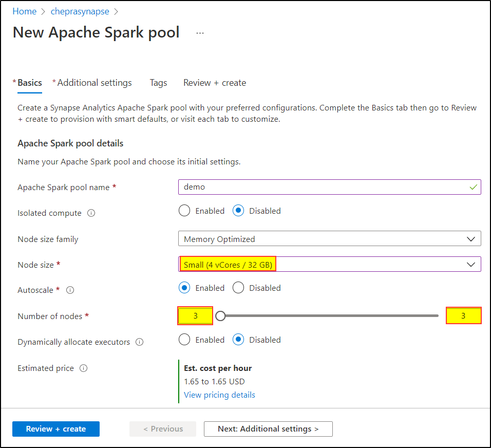Click the Estimated price info icon

(84, 368)
